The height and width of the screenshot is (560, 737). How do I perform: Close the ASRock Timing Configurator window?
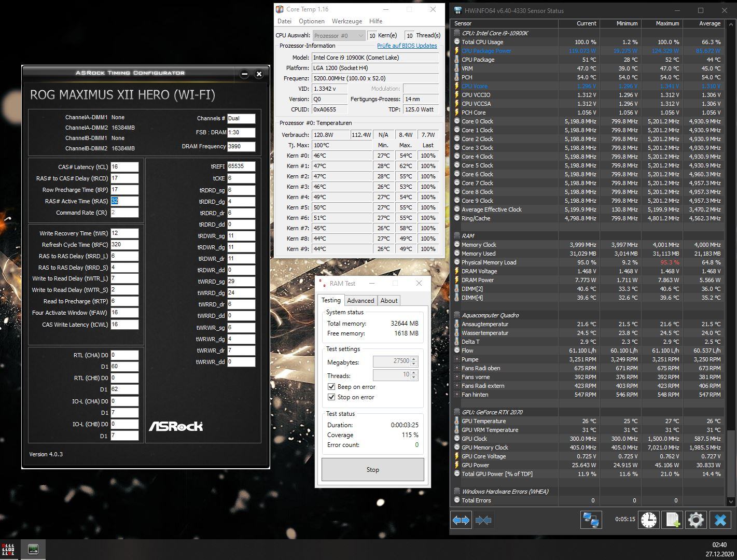point(259,74)
